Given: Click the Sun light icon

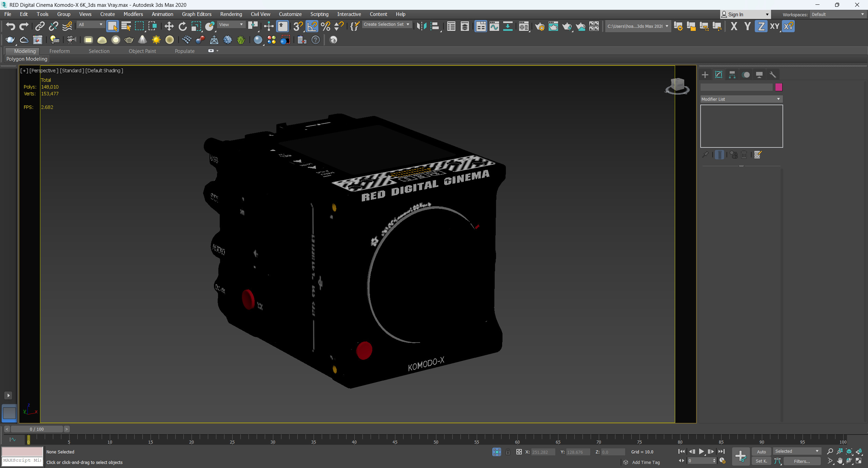Looking at the screenshot, I should point(156,40).
